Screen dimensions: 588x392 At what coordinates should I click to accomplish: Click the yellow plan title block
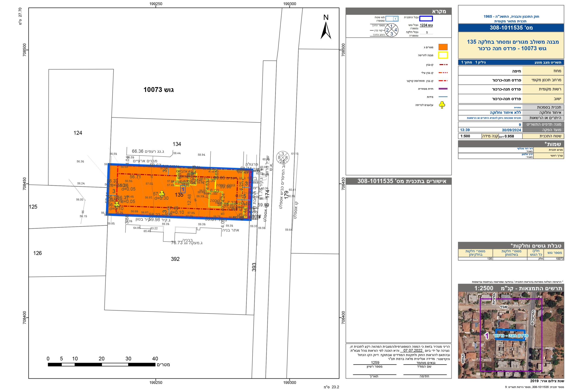pyautogui.click(x=511, y=45)
